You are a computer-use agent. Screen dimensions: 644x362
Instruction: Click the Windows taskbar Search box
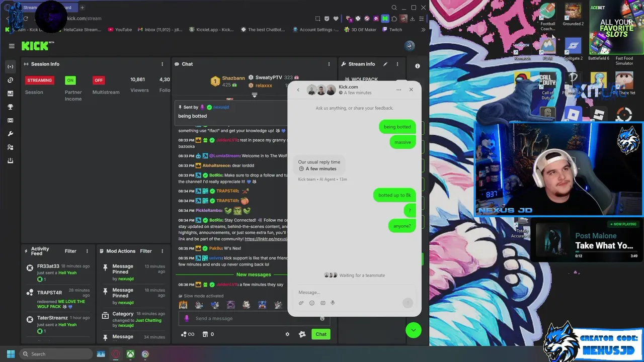coord(56,354)
